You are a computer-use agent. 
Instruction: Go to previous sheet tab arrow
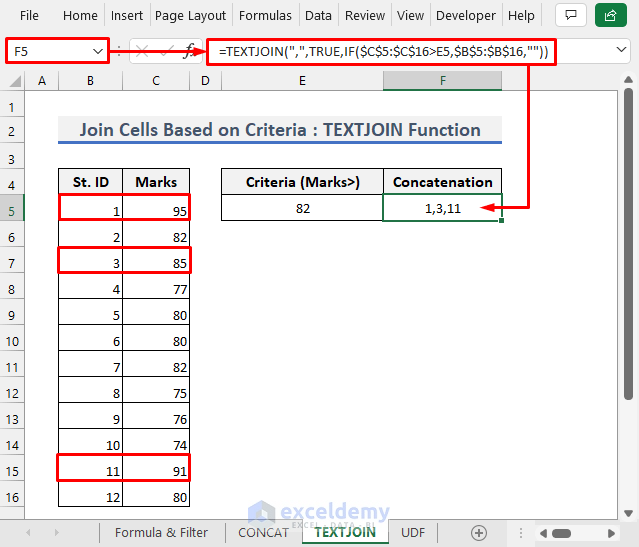point(28,533)
